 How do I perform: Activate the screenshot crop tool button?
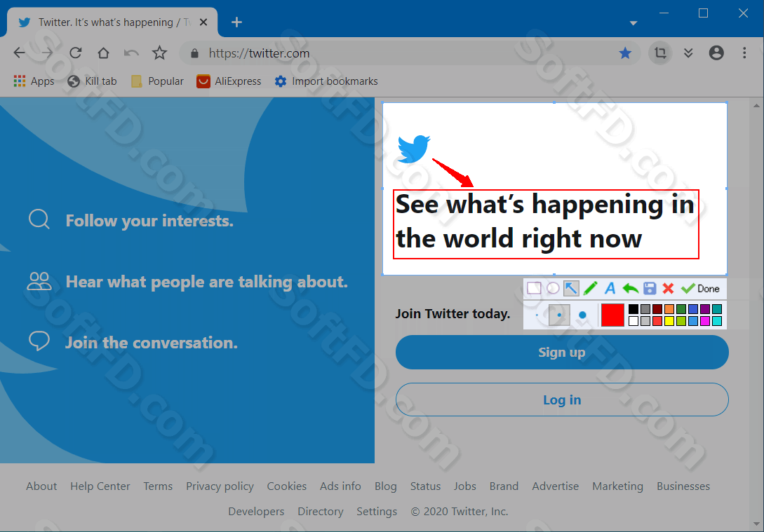[x=660, y=53]
